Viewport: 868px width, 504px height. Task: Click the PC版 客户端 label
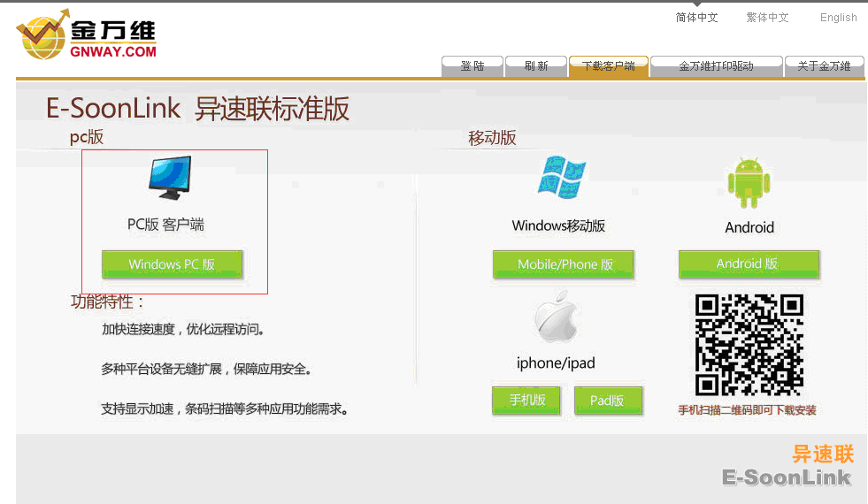pos(165,225)
